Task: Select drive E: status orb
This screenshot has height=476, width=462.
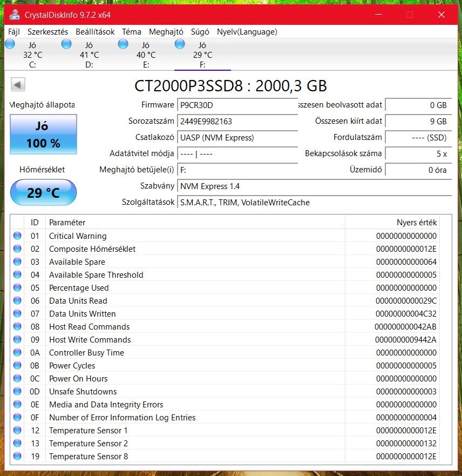Action: pyautogui.click(x=123, y=44)
